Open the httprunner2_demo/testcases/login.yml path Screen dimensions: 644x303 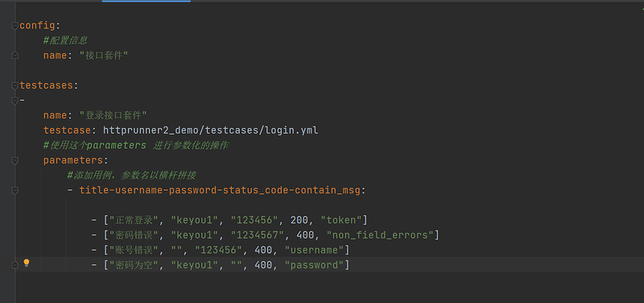(210, 131)
